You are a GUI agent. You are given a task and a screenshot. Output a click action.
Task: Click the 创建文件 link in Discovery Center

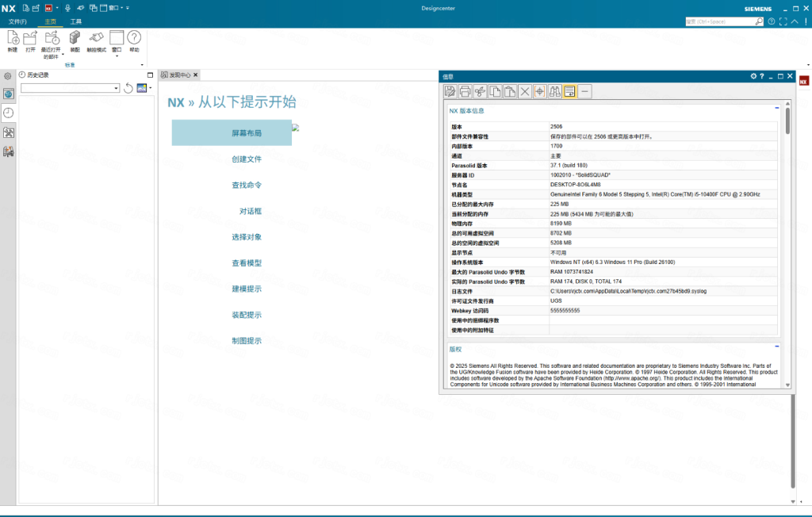tap(247, 159)
